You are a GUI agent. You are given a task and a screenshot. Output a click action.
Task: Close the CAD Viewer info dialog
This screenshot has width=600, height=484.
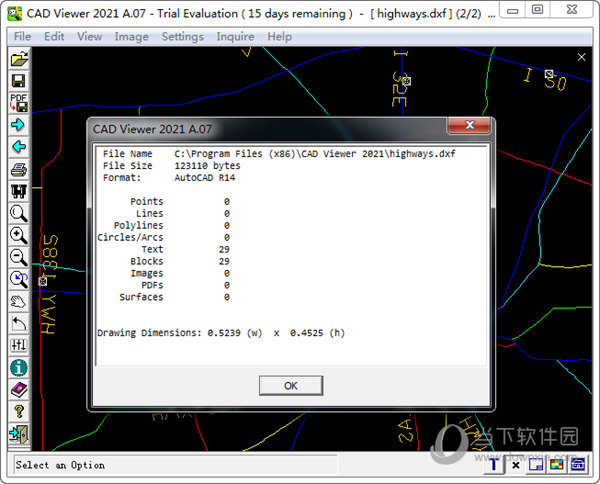[470, 125]
